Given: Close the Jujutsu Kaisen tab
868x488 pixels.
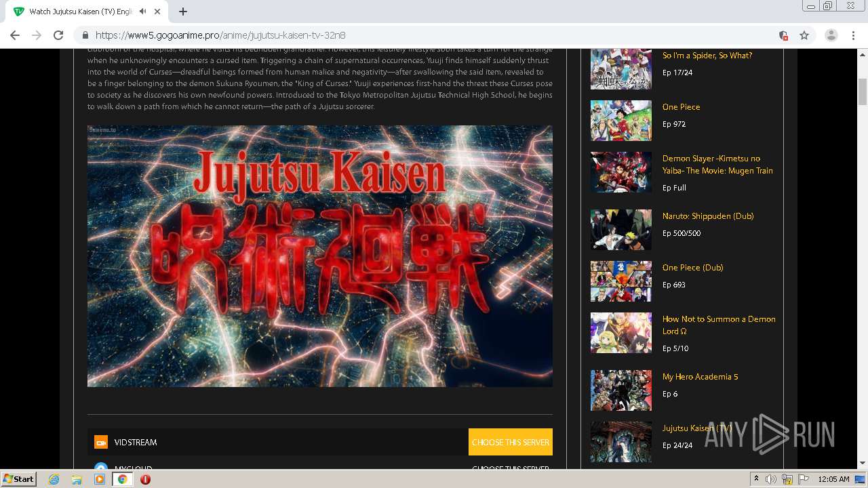Looking at the screenshot, I should pos(158,12).
